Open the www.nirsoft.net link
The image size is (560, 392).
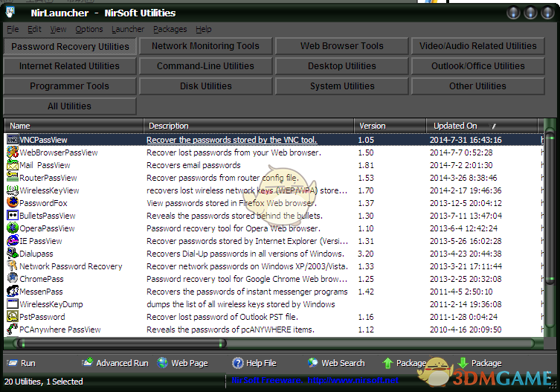(x=353, y=380)
